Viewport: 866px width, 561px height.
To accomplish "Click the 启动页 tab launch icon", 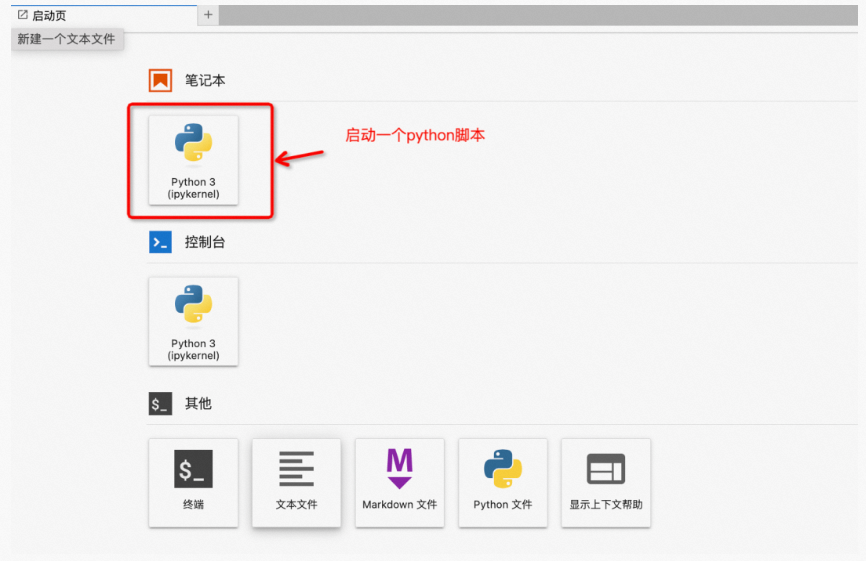I will click(23, 15).
